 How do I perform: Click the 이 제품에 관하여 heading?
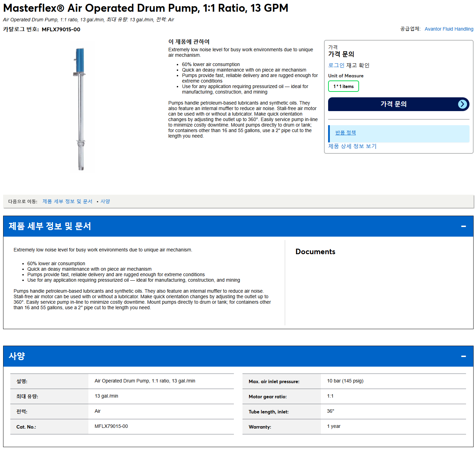[189, 42]
